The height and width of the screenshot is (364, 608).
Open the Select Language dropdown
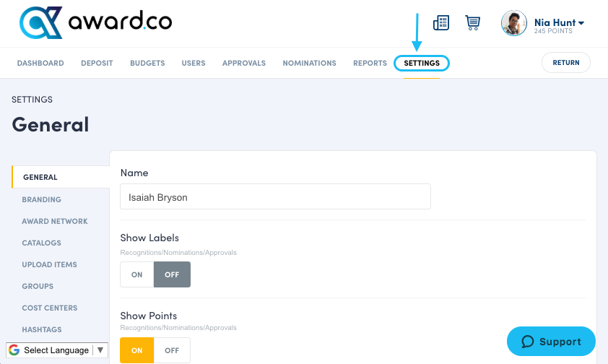[57, 350]
